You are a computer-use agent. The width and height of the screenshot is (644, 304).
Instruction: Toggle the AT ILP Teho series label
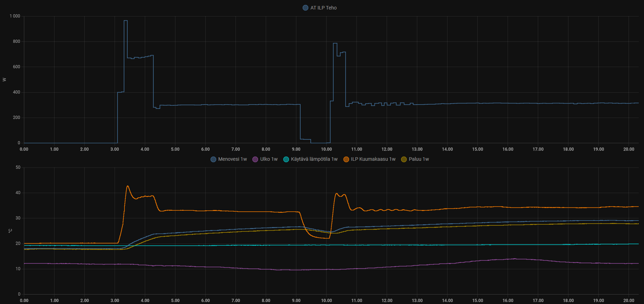click(x=323, y=8)
